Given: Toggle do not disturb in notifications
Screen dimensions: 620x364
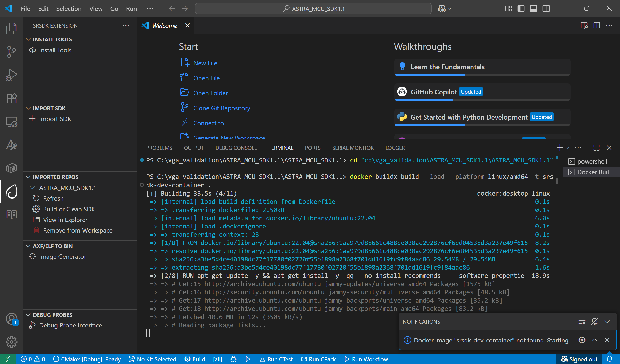Looking at the screenshot, I should point(594,321).
